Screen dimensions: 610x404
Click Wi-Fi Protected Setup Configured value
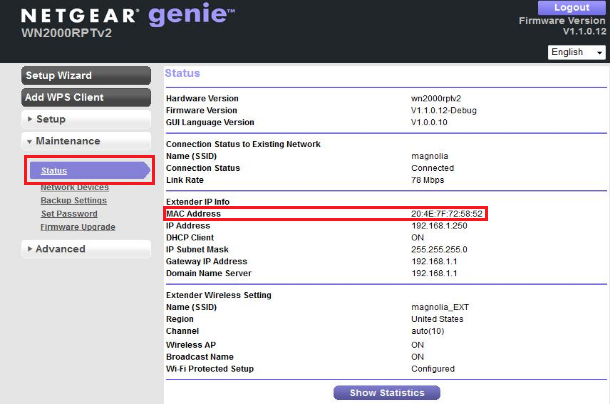(433, 369)
